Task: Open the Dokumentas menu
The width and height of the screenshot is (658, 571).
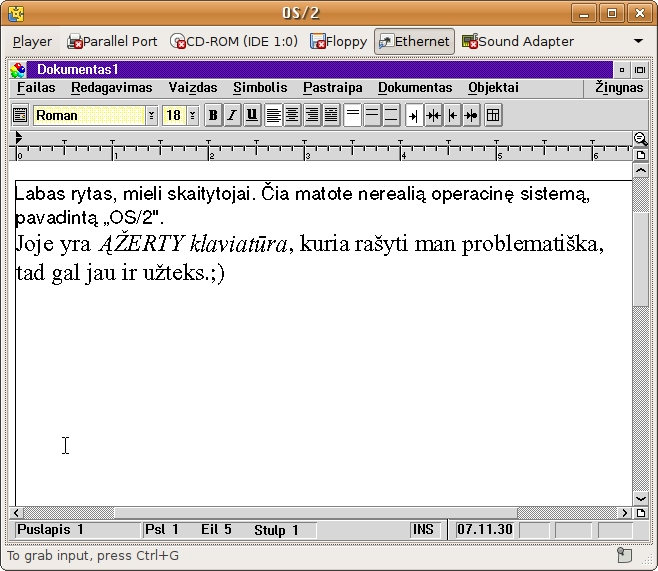Action: pyautogui.click(x=415, y=88)
